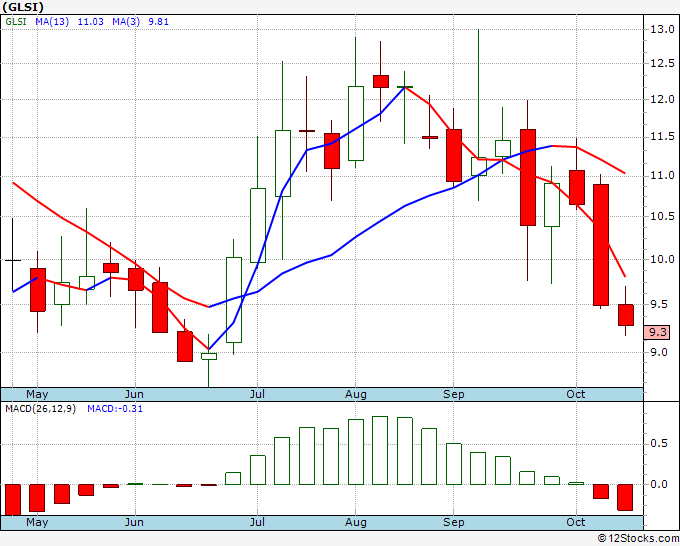Click the 9.5 price axis label

point(658,304)
